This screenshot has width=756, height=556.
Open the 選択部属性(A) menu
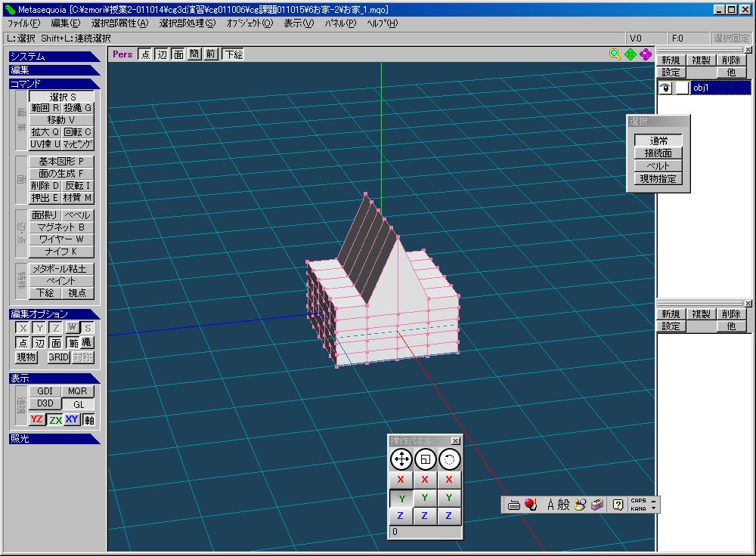coord(120,23)
